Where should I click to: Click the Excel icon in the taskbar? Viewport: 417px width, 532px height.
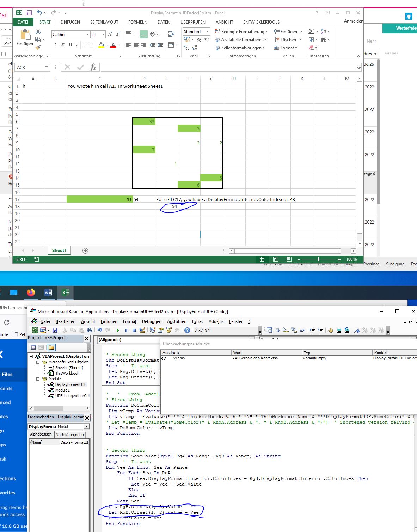pos(66,292)
